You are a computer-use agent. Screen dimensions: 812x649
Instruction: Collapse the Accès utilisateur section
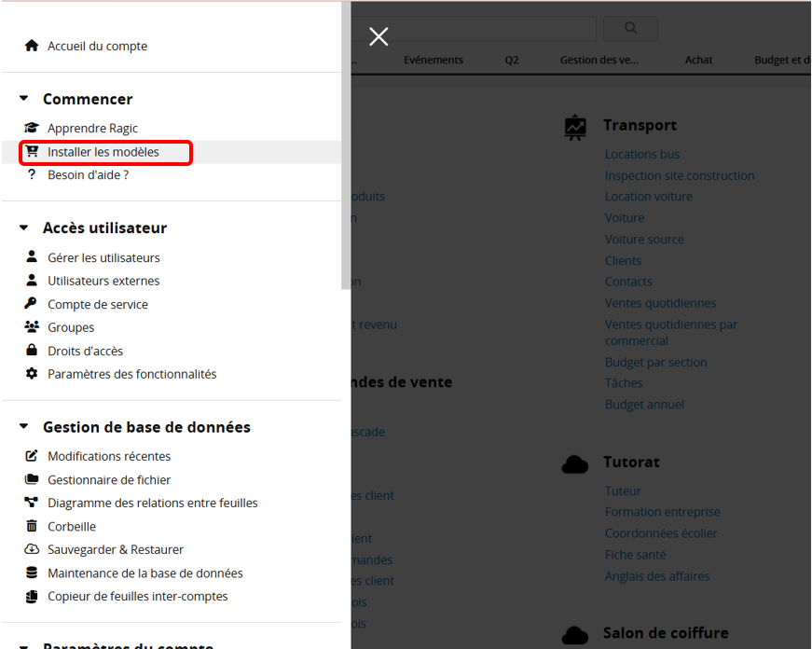pos(23,228)
